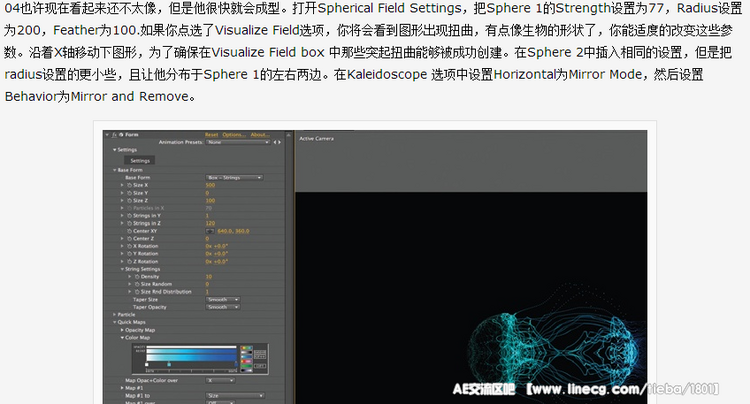Select the dark blue color stop on gradient
750x404 pixels.
[x=236, y=364]
